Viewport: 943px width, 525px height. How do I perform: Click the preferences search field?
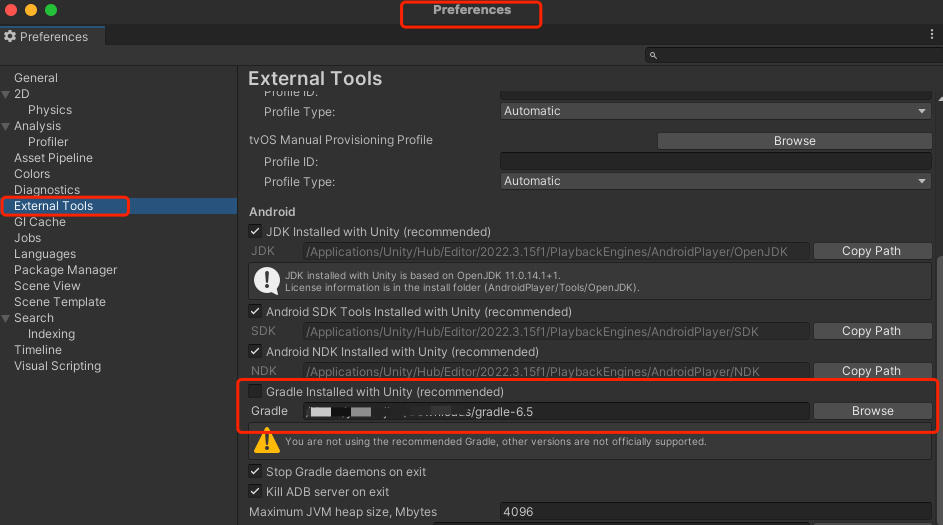794,55
